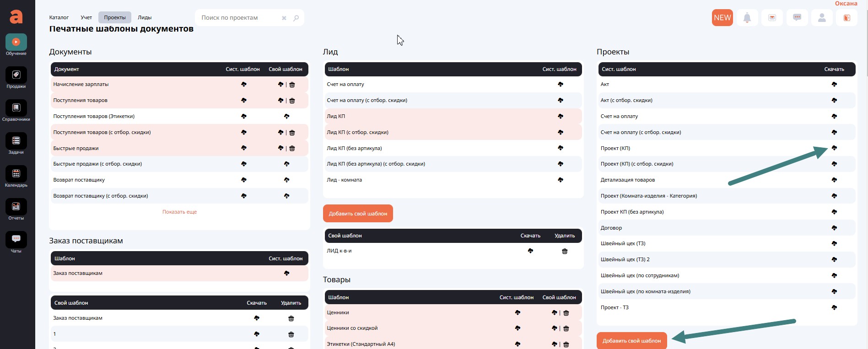The width and height of the screenshot is (868, 349).
Task: Open the Отчеты sidebar icon
Action: pos(16,207)
